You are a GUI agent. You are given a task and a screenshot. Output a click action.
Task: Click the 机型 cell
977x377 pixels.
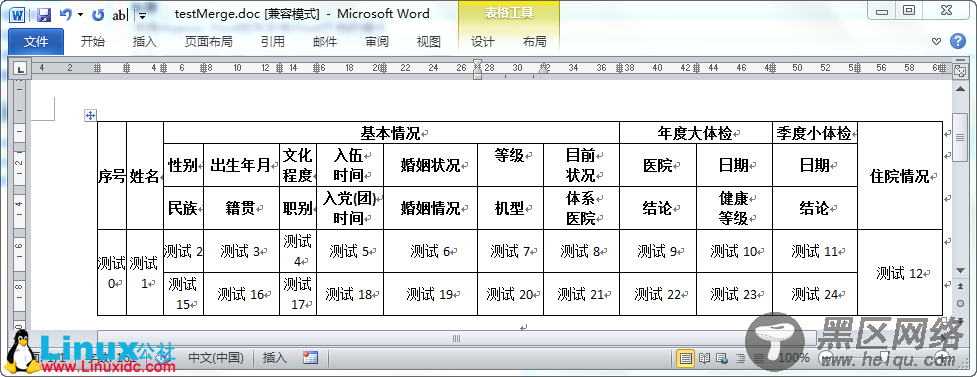pyautogui.click(x=510, y=208)
